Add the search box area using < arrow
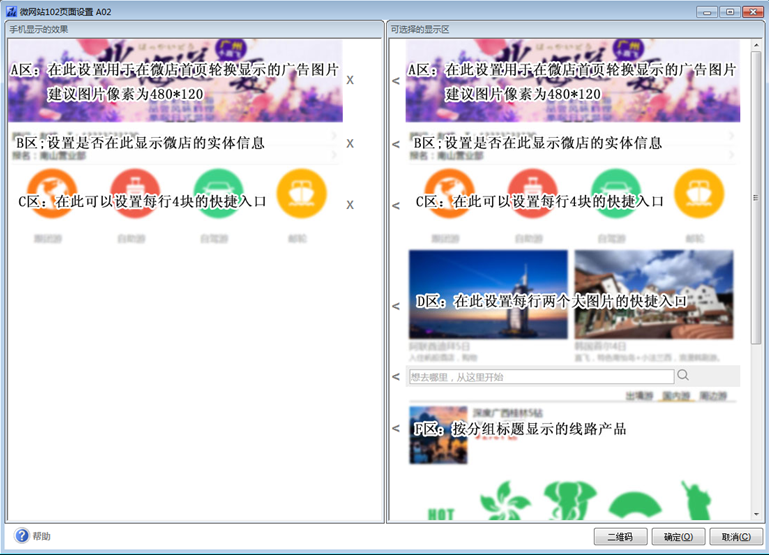 tap(396, 377)
